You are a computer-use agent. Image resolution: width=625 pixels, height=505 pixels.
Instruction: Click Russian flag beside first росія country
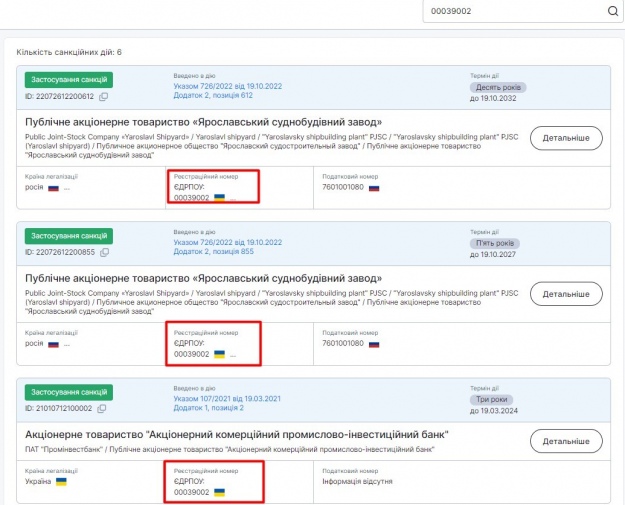click(x=54, y=187)
